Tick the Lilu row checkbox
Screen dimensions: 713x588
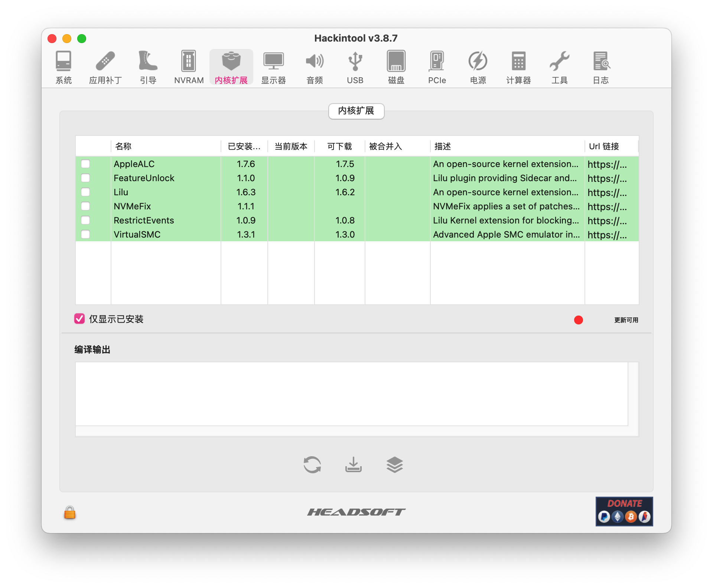click(85, 192)
